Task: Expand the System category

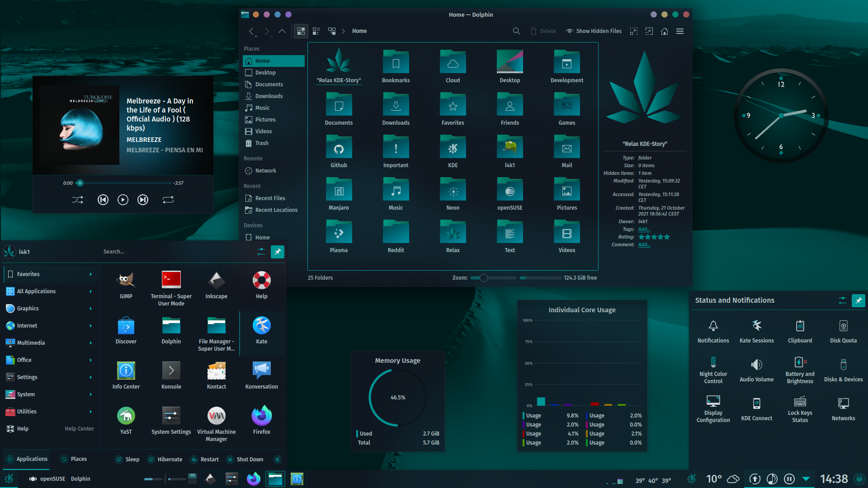Action: pos(50,394)
